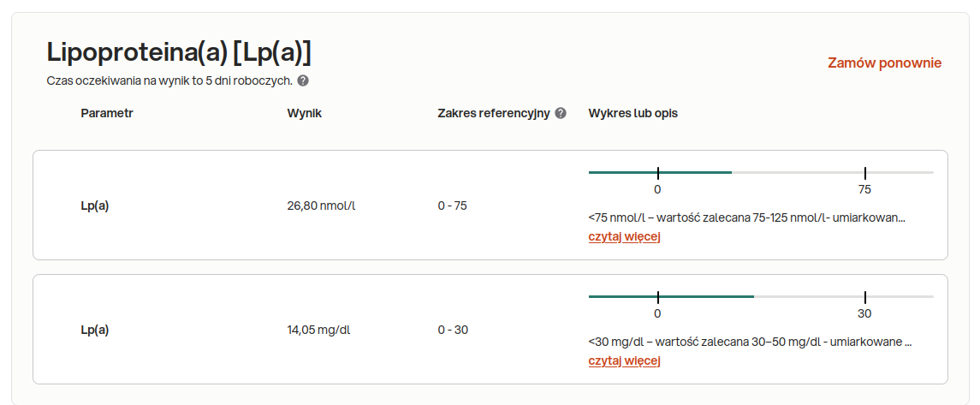Click the 0 - 75 reference range
The image size is (980, 405).
[453, 205]
